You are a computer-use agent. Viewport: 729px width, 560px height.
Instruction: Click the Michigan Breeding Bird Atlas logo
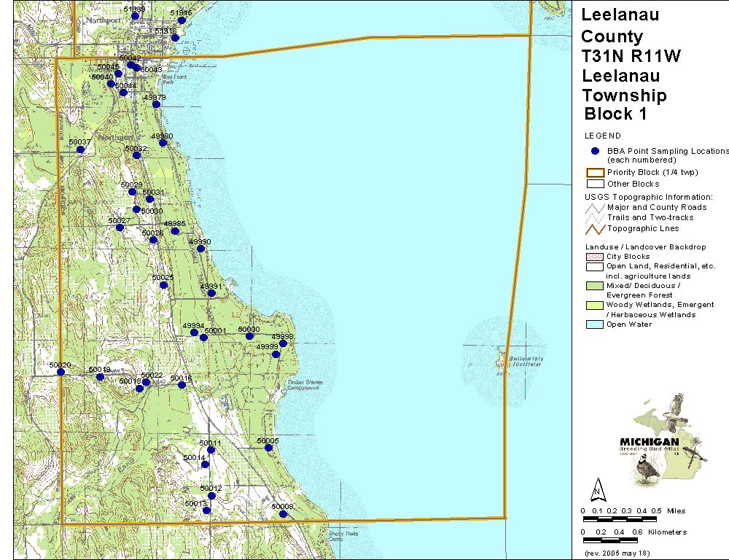coord(660,440)
